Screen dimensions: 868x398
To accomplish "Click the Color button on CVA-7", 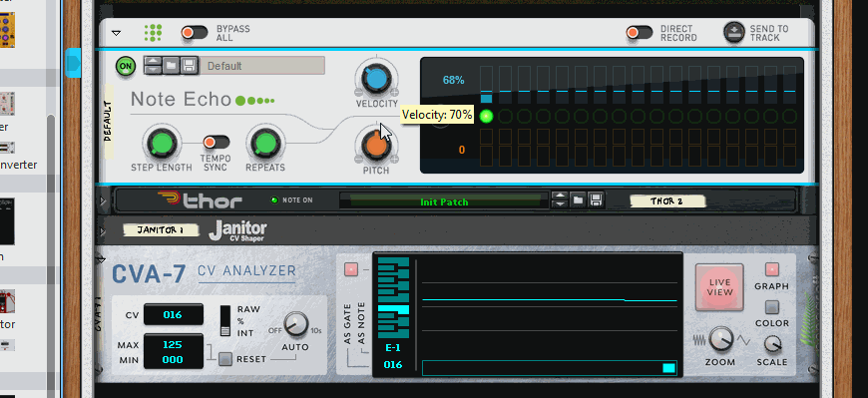I will [x=771, y=307].
